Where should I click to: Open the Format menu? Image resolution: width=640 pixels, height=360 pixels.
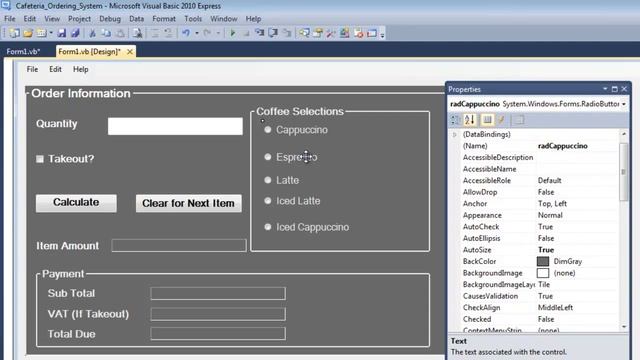164,19
